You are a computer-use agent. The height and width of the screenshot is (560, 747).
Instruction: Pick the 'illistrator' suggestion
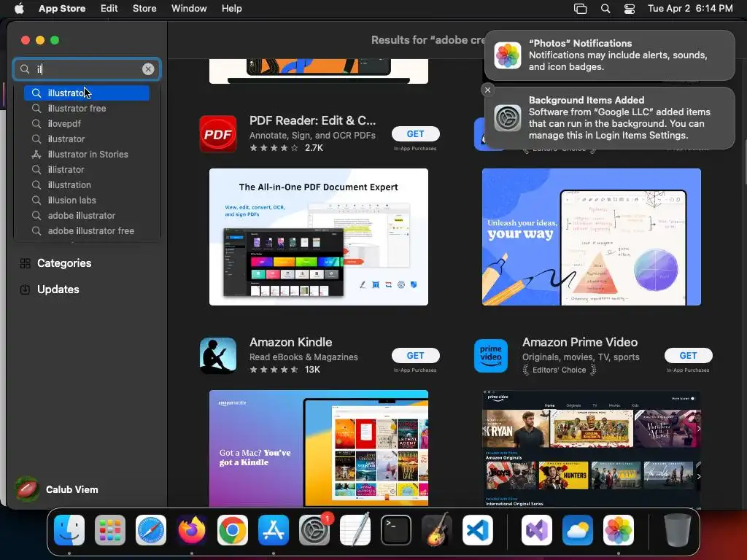click(x=87, y=169)
